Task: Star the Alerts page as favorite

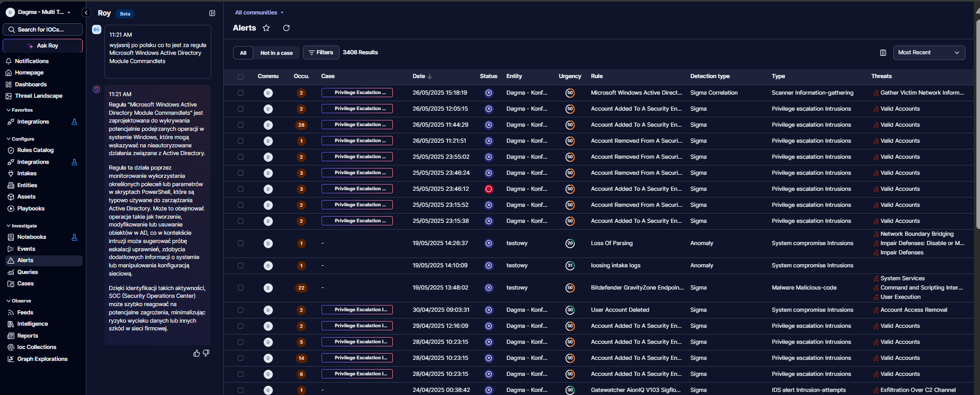Action: pyautogui.click(x=266, y=28)
